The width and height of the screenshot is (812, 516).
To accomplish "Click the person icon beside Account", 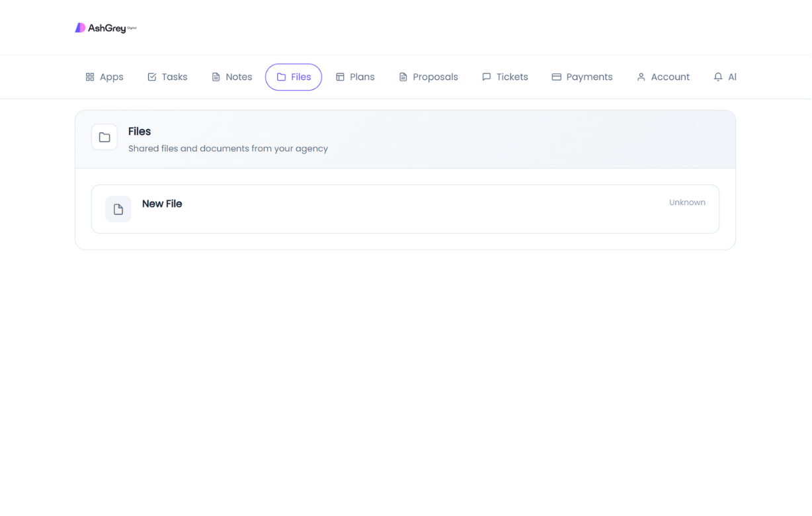I will tap(641, 77).
